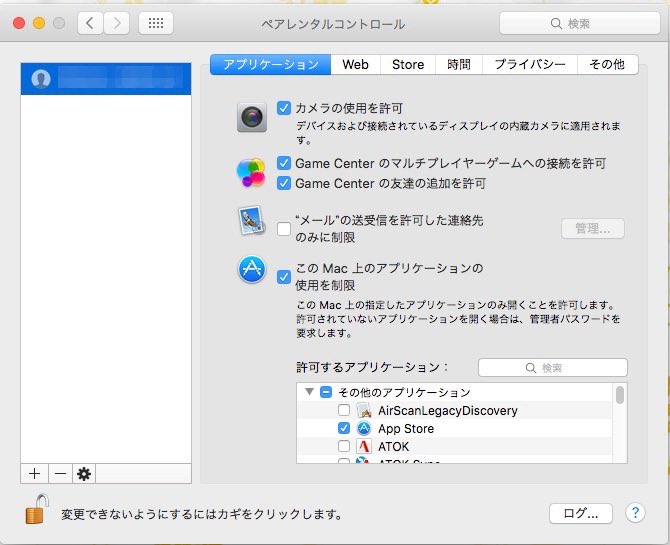Viewport: 670px width, 545px height.
Task: Click the magnifier in the title bar search
Action: coord(556,23)
